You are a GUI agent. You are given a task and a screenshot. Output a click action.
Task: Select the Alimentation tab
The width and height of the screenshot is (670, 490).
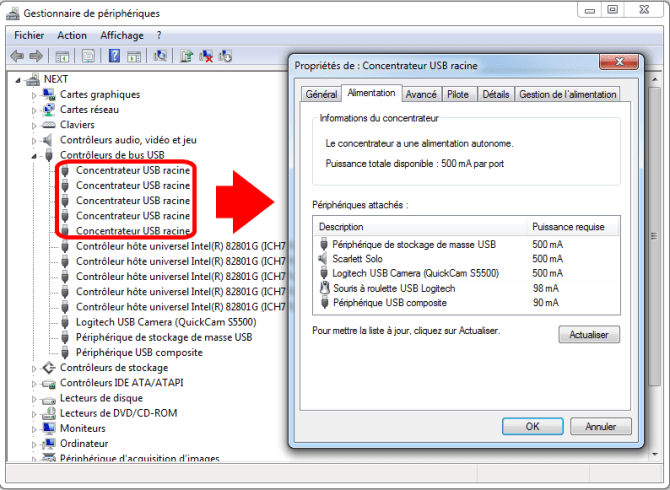coord(371,93)
